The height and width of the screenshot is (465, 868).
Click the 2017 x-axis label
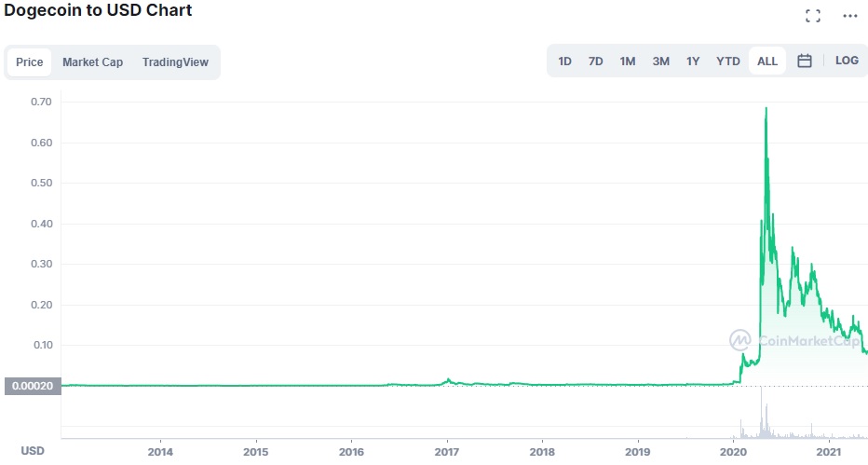point(447,452)
